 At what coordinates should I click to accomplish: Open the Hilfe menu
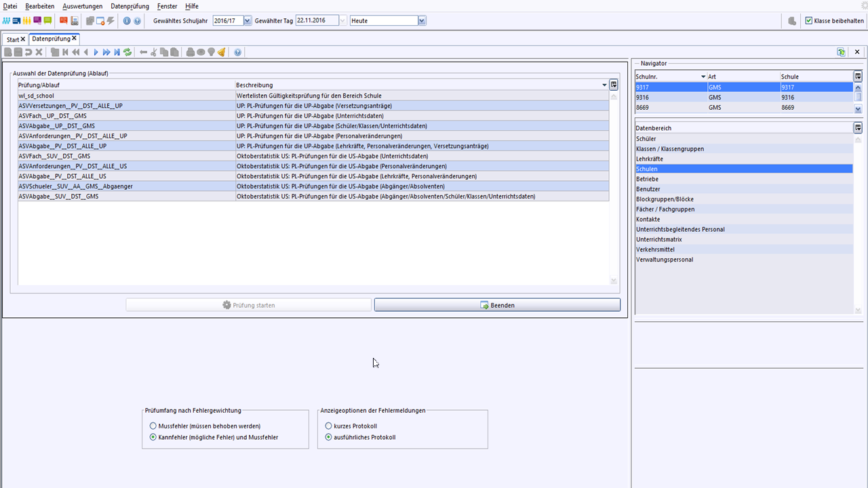[192, 6]
